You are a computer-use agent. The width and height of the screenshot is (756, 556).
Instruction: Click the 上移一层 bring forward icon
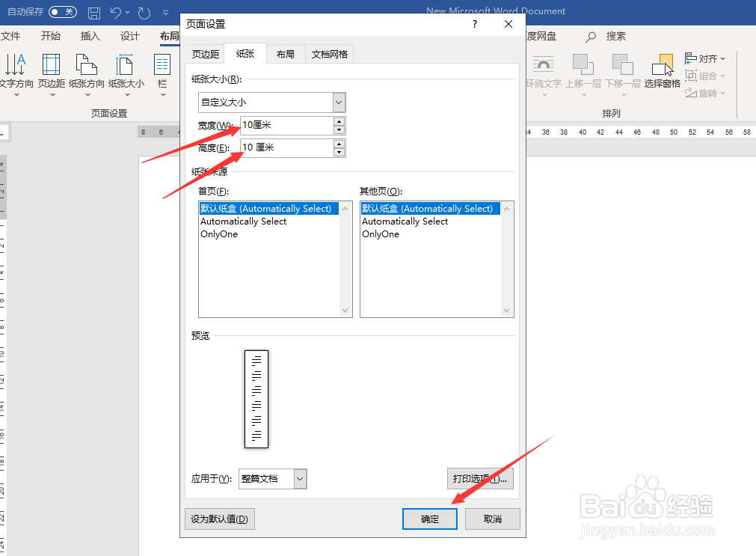583,64
